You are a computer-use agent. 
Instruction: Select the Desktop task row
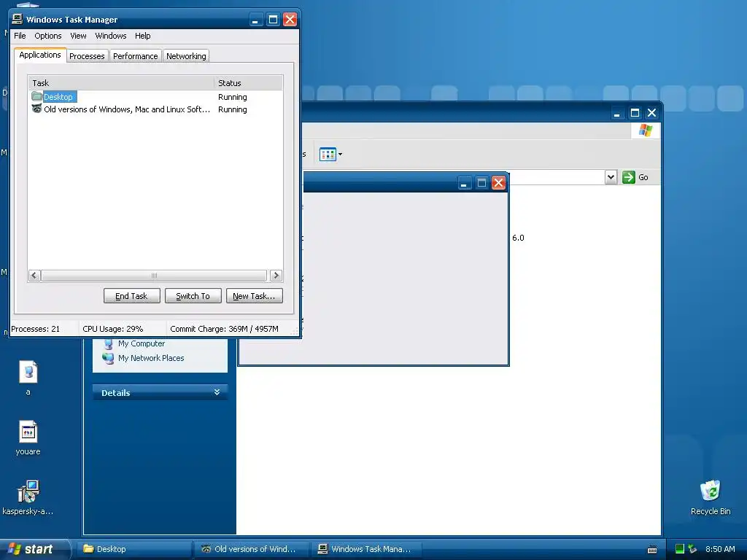coord(155,97)
